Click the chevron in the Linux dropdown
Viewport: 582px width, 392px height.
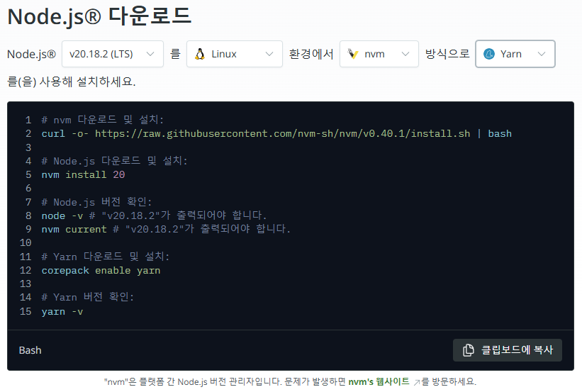269,54
